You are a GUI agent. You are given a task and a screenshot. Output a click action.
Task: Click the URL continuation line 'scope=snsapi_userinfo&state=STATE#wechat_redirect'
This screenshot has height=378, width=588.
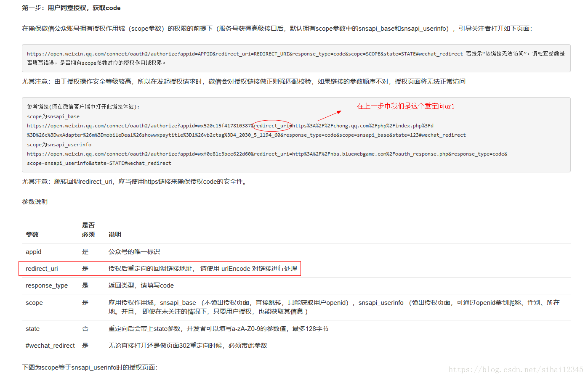pyautogui.click(x=99, y=163)
